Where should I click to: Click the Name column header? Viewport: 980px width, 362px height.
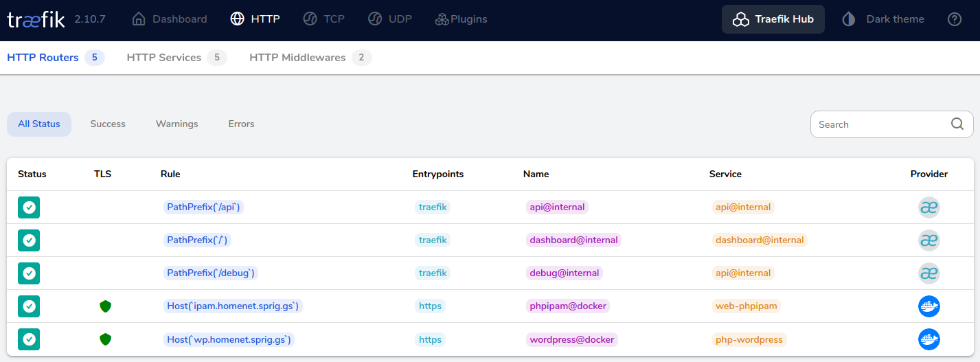click(x=536, y=174)
